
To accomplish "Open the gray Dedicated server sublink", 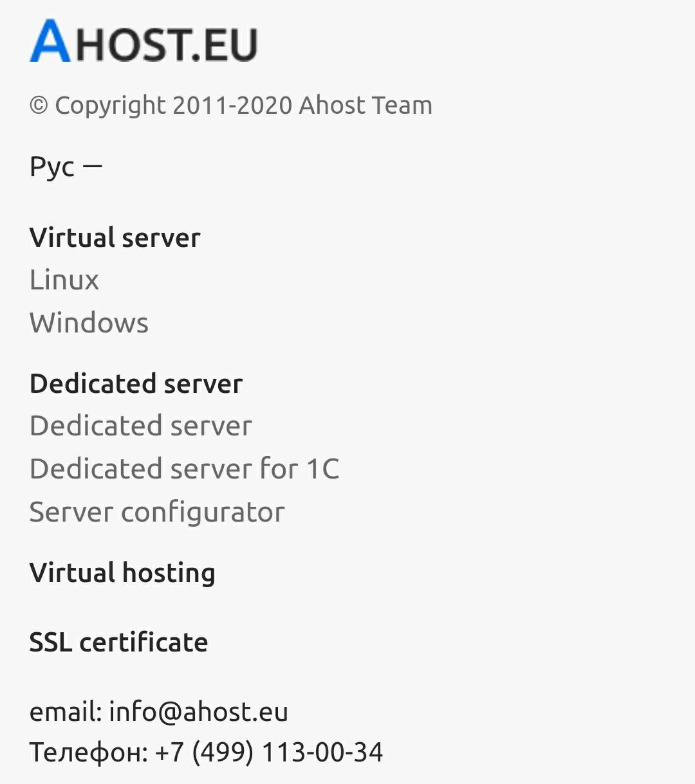I will 141,426.
